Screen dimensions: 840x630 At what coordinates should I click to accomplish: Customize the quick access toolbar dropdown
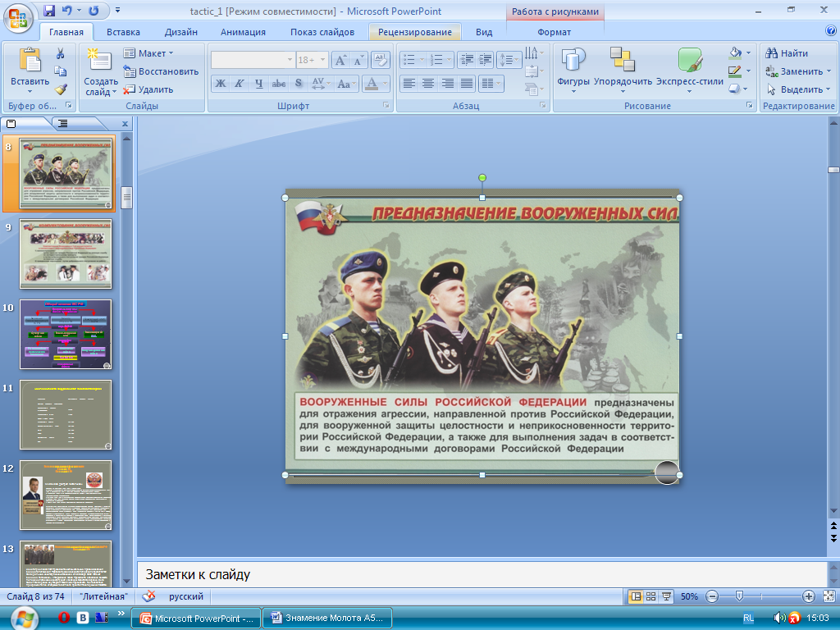tap(117, 10)
